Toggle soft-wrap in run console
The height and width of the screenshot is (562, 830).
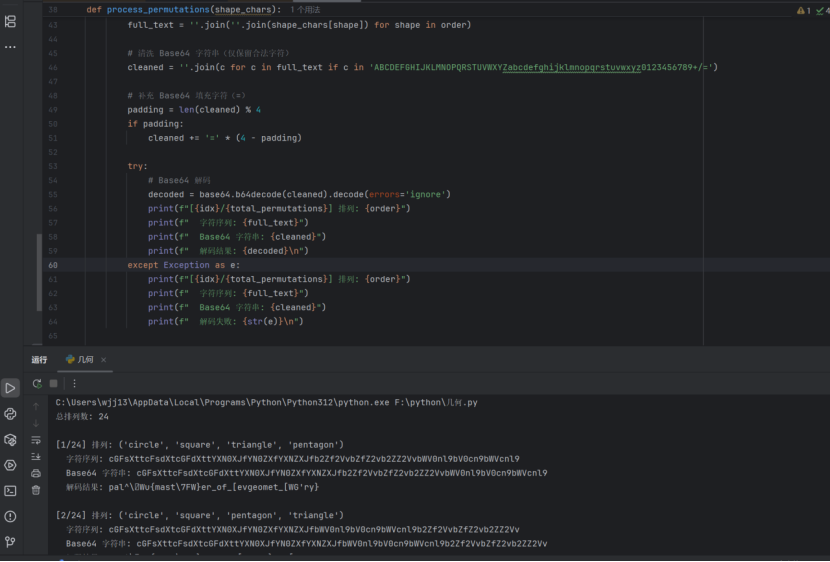35,440
